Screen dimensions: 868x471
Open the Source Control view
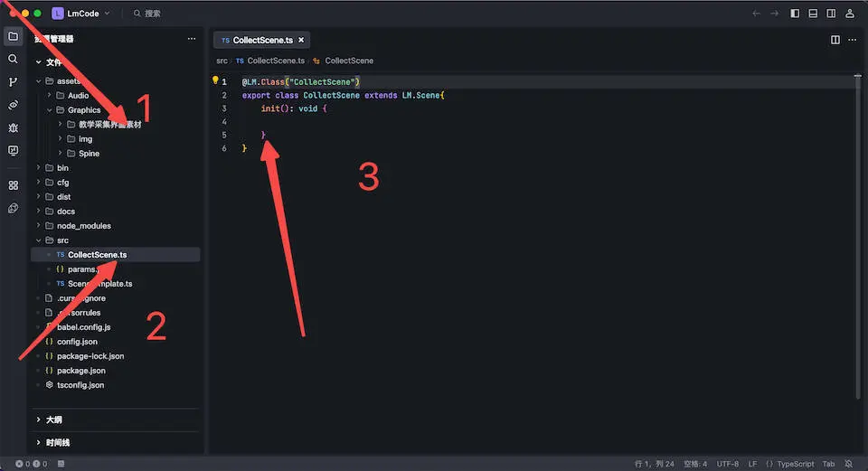click(13, 82)
